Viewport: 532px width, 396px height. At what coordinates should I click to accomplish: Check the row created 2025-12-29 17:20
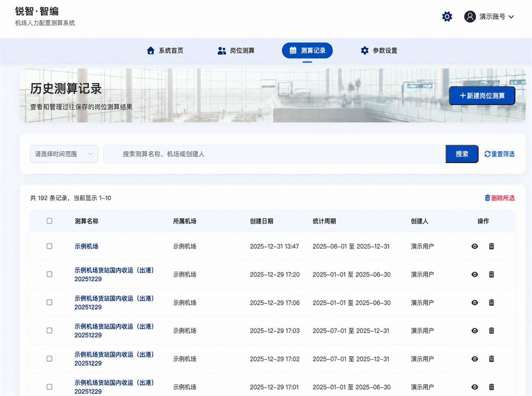[49, 274]
